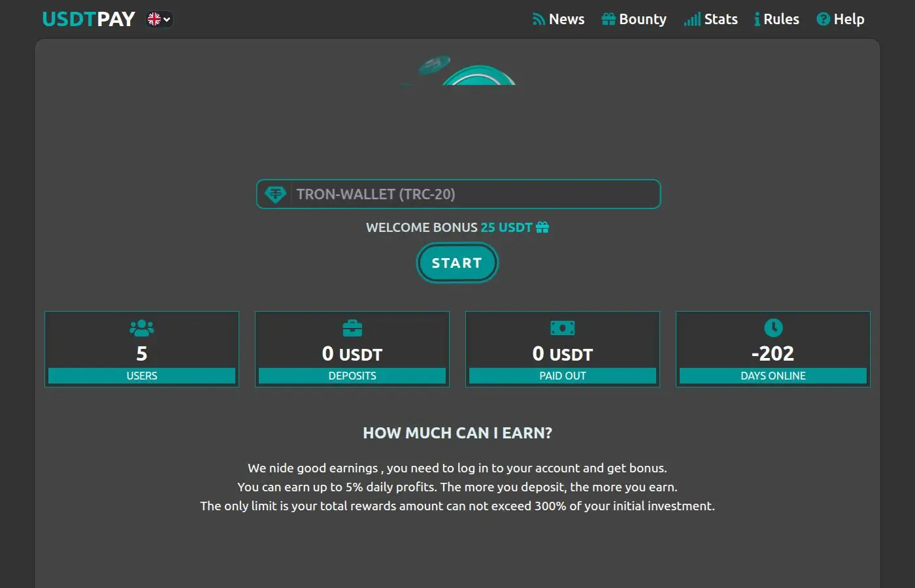The height and width of the screenshot is (588, 915).
Task: Click the welcome bonus gift icon
Action: pos(542,227)
